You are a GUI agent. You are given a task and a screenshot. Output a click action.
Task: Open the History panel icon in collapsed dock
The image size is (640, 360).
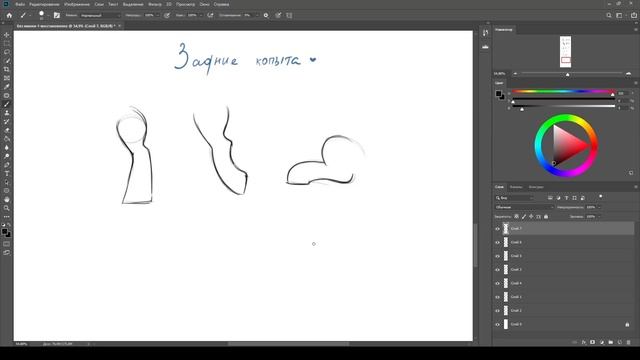coord(485,33)
